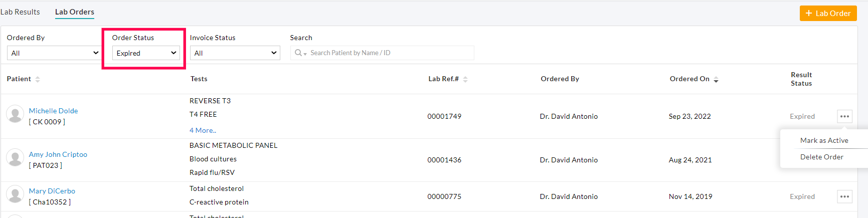Choose Delete Order from menu
Screen dimensions: 868x218
pos(821,157)
